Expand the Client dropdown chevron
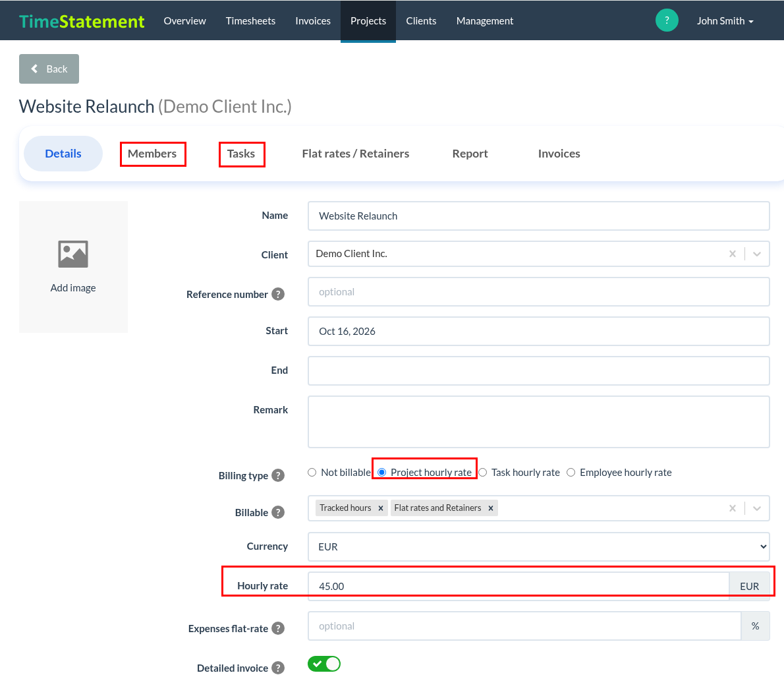The image size is (784, 675). pos(757,254)
